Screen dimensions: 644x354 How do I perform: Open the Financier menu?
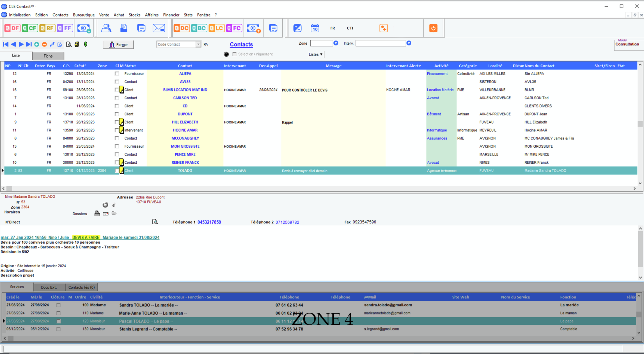coord(171,15)
